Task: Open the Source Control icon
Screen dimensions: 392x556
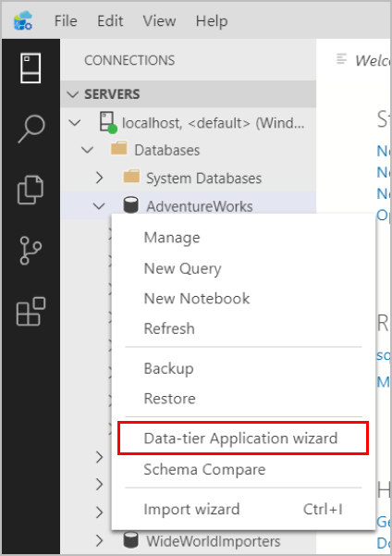Action: pos(31,251)
